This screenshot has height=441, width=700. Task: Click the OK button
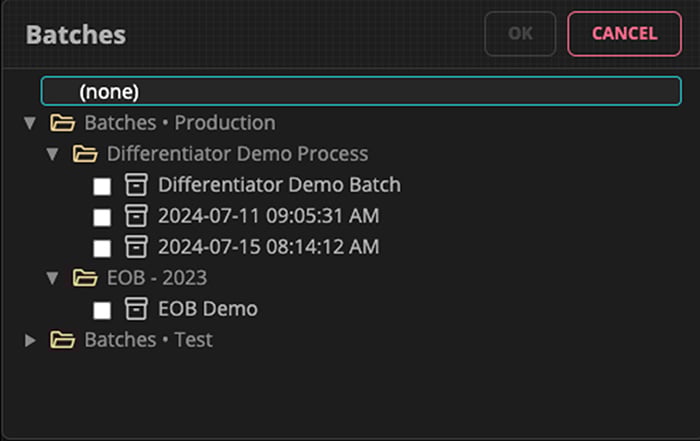(x=520, y=33)
